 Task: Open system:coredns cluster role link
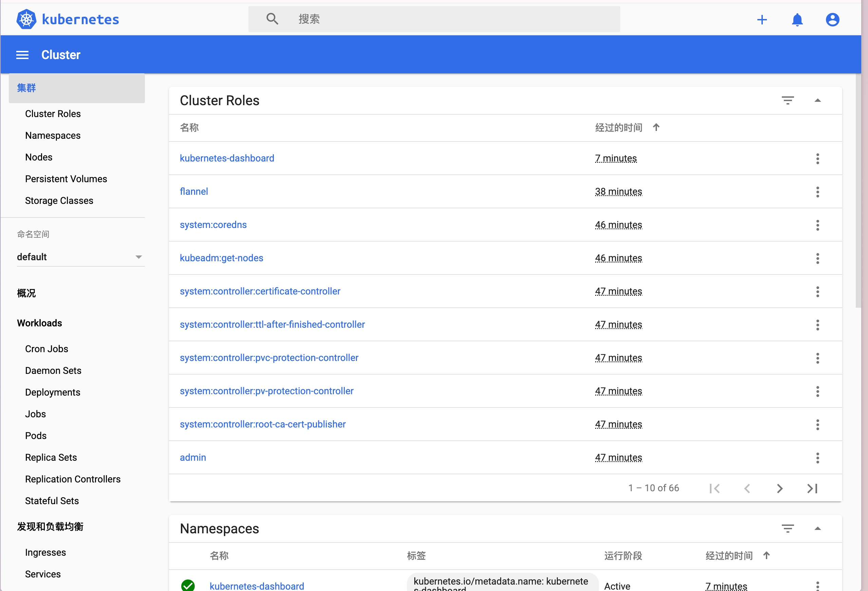tap(213, 225)
